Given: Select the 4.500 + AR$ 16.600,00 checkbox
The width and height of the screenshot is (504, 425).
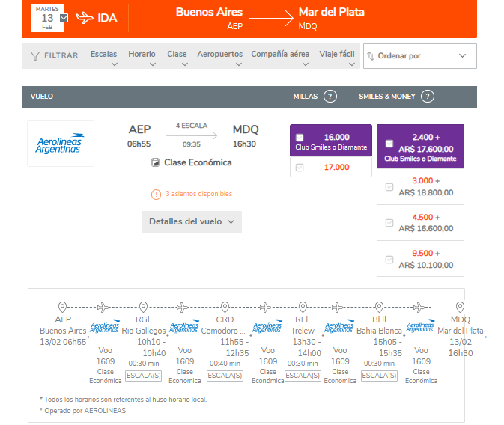Looking at the screenshot, I should [389, 223].
